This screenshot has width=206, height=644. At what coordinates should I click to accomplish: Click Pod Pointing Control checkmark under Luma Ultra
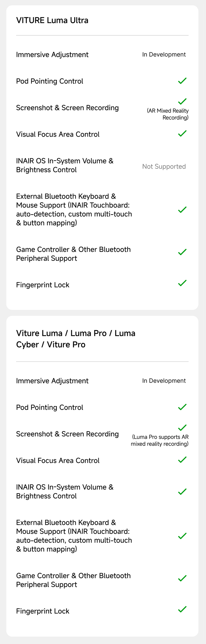[x=182, y=81]
